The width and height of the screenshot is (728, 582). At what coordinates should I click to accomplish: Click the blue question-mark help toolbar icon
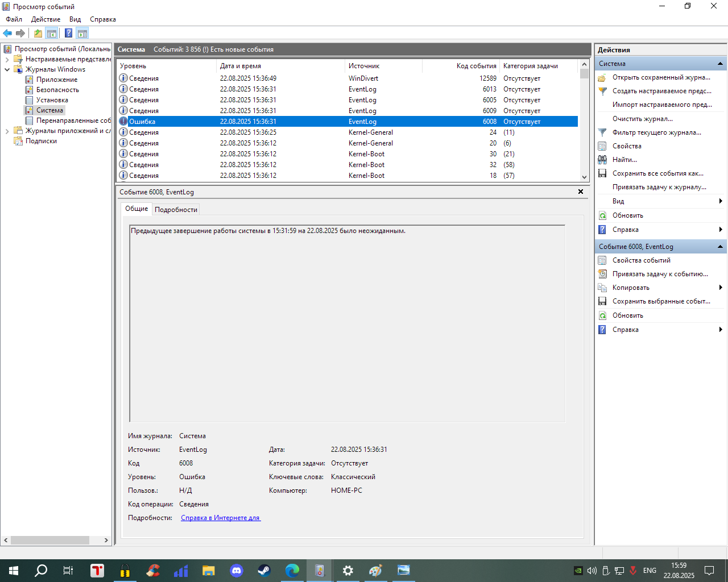68,33
